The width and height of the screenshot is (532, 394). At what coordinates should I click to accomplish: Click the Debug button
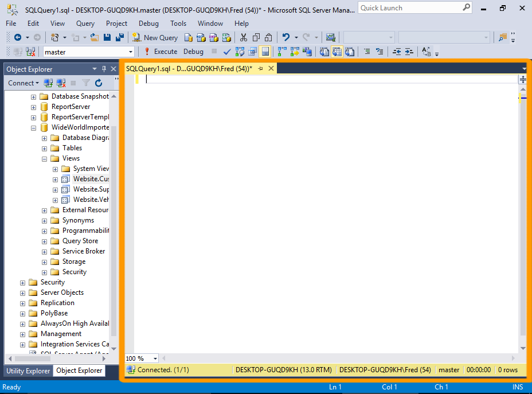coord(193,51)
